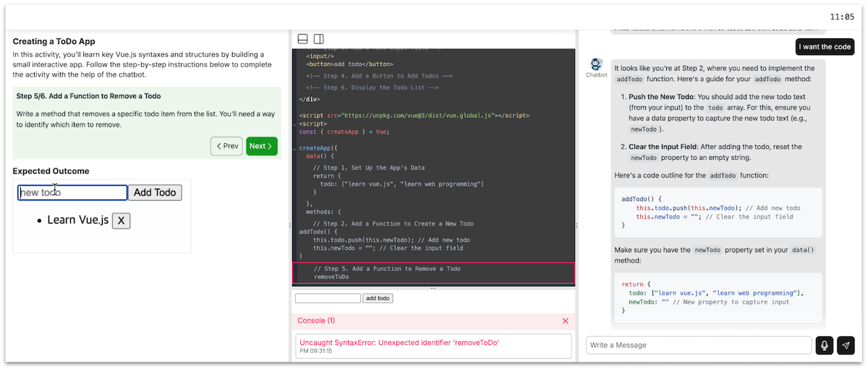The height and width of the screenshot is (368, 868).
Task: Select the Uncaught SyntaxError console message
Action: pos(434,346)
